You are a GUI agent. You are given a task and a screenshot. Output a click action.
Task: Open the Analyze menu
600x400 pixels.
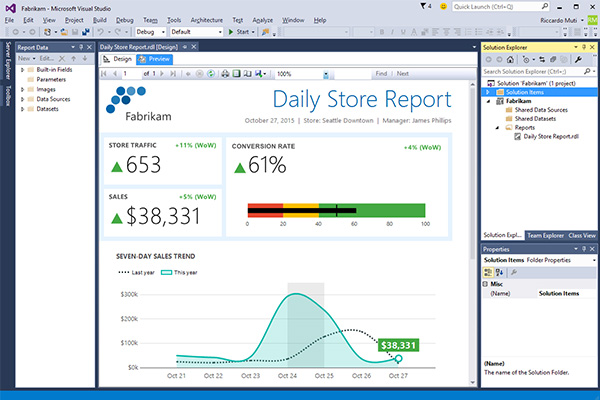tap(262, 20)
